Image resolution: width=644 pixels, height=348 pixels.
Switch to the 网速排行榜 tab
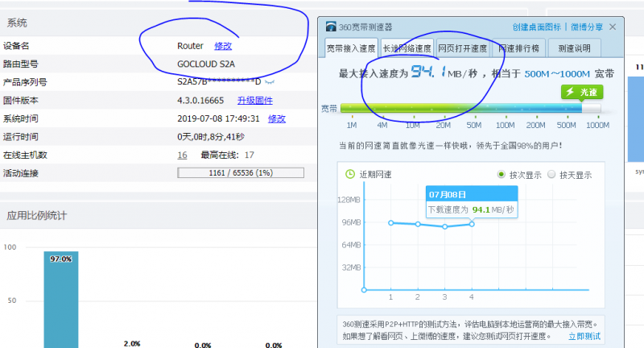click(x=518, y=48)
